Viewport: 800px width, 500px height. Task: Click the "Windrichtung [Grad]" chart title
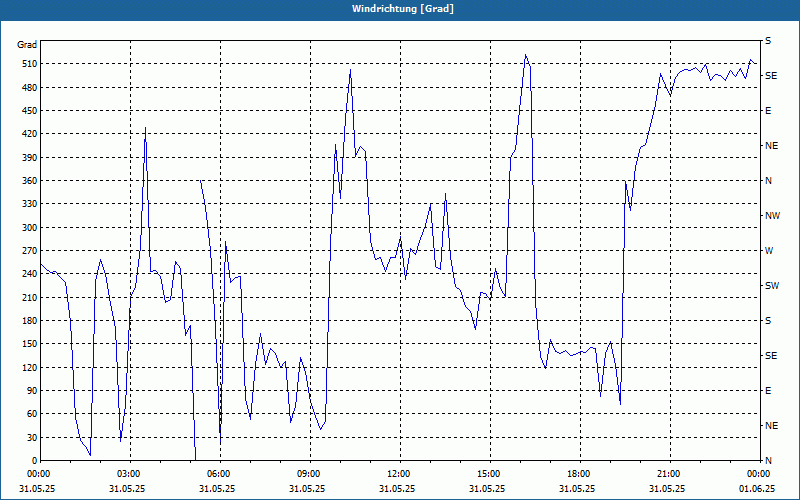pyautogui.click(x=403, y=9)
